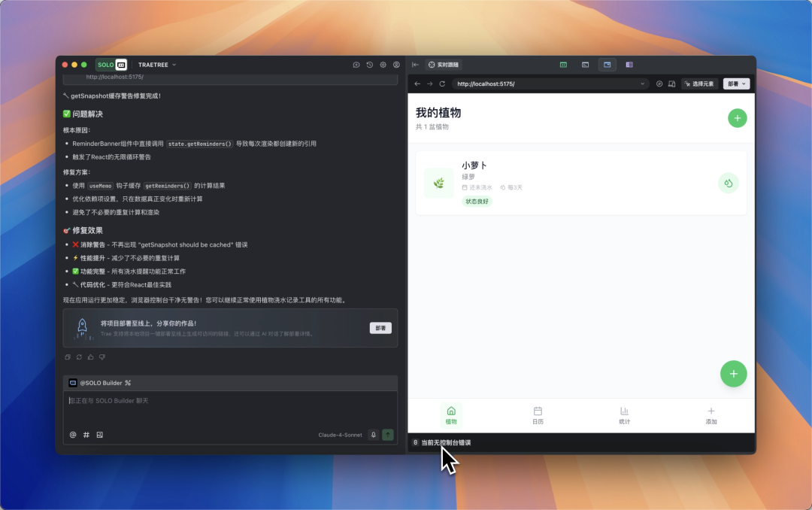Collapse panel with the arrow-to-bar icon

(415, 65)
